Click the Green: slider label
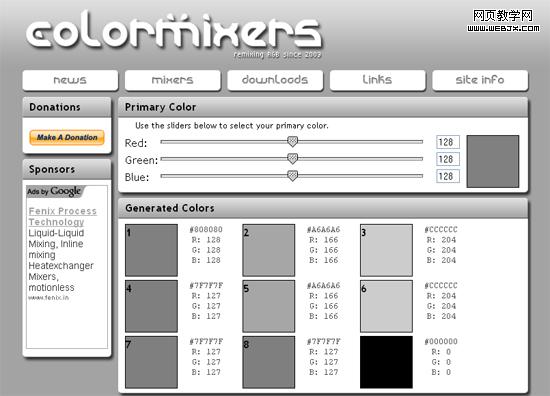The height and width of the screenshot is (396, 550). (x=142, y=160)
